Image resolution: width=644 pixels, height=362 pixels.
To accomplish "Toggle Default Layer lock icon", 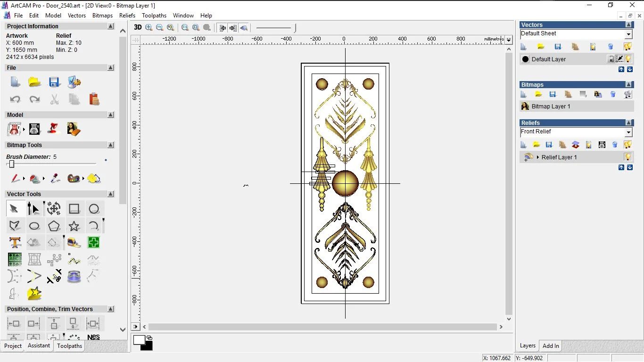I will click(x=611, y=59).
